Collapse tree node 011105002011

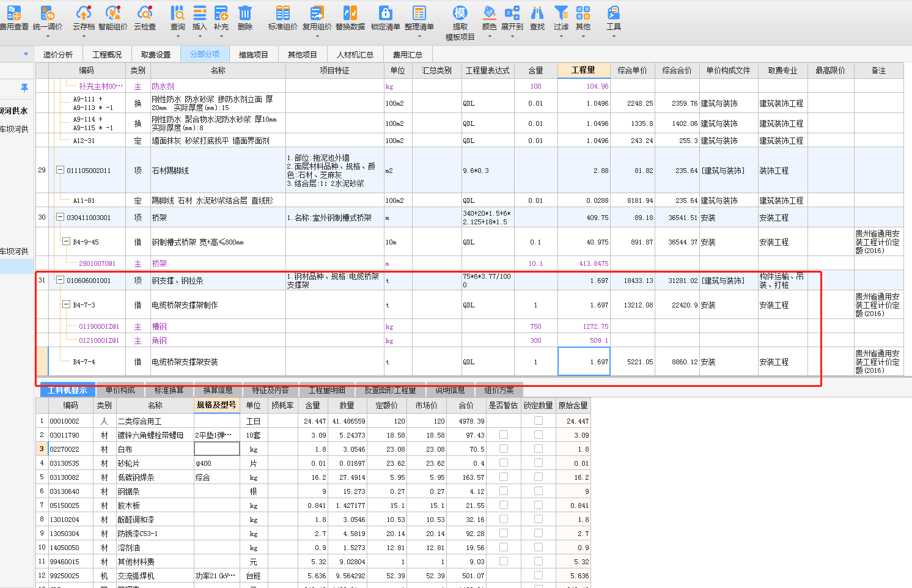(60, 170)
